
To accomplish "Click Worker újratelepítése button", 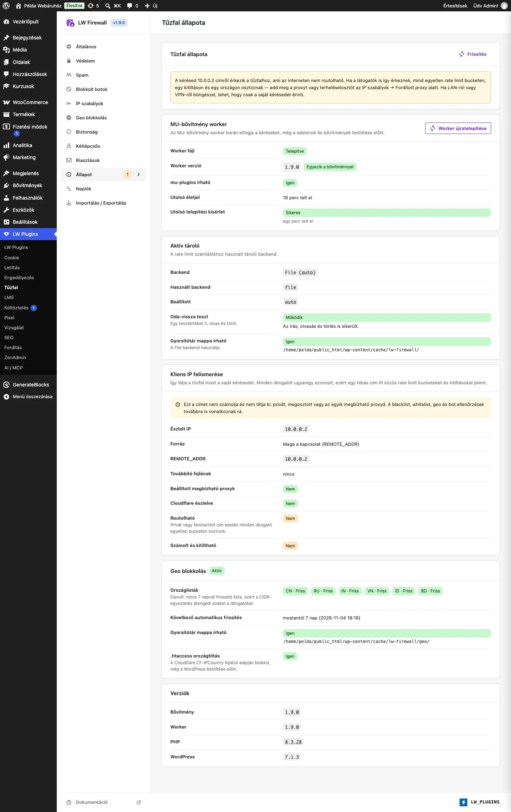I will click(x=458, y=128).
